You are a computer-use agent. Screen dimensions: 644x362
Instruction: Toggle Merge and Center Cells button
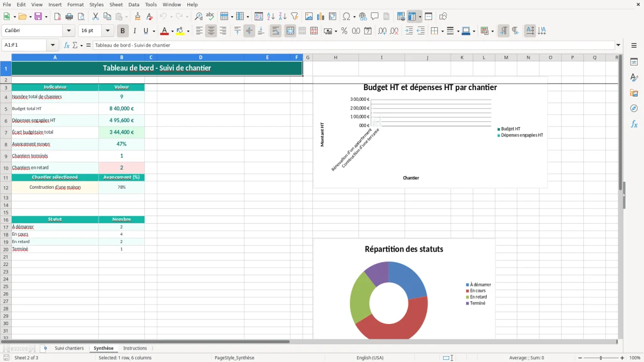point(290,31)
